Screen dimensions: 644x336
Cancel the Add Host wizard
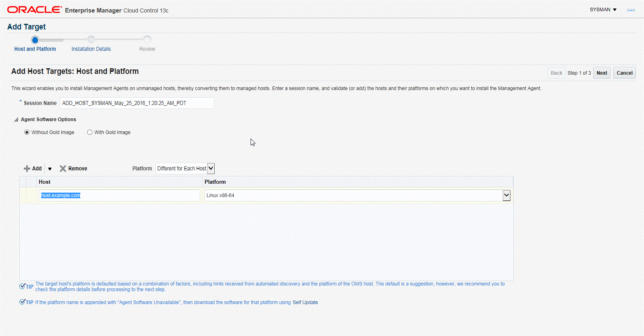625,73
